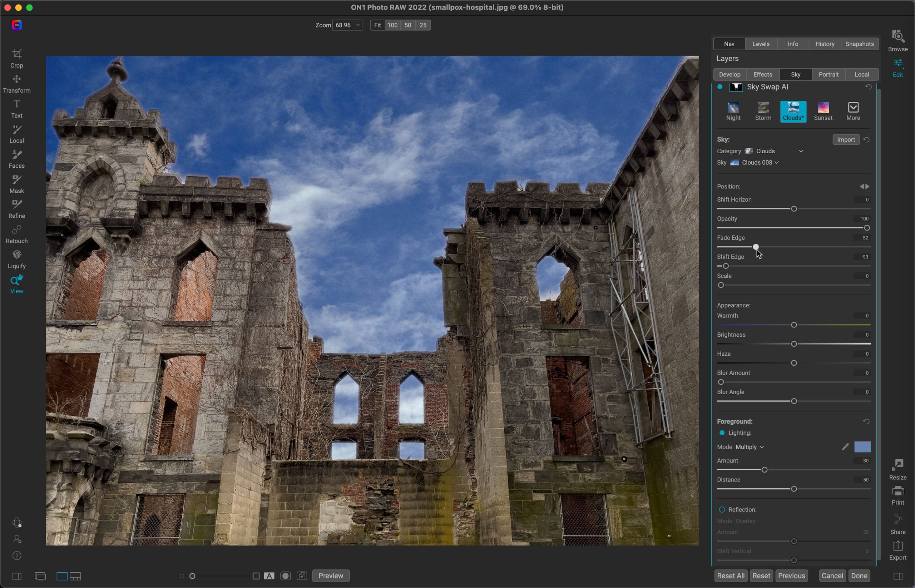Toggle Sky Swap AI layer visibility

click(720, 87)
